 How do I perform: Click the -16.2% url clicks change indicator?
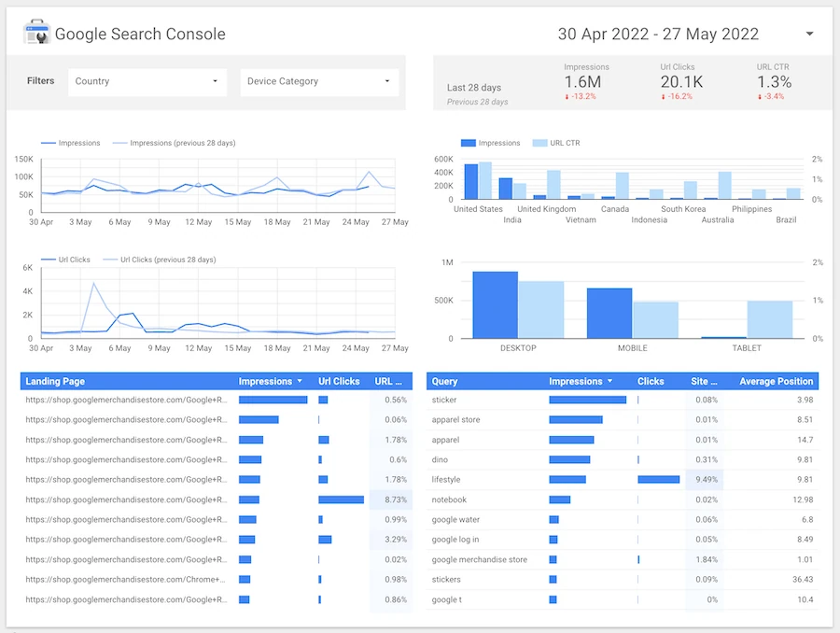[x=677, y=96]
